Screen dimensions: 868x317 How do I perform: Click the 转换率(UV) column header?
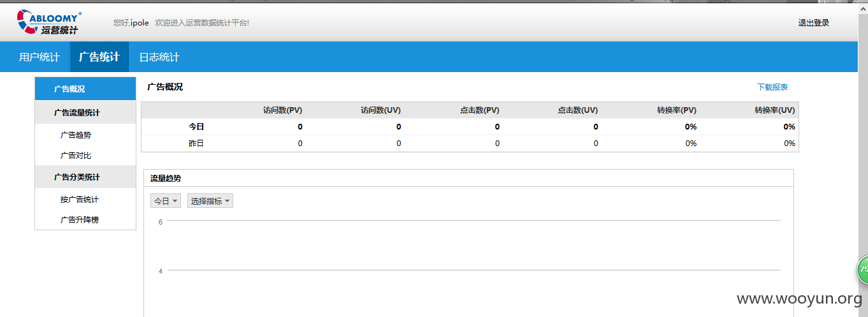[775, 110]
